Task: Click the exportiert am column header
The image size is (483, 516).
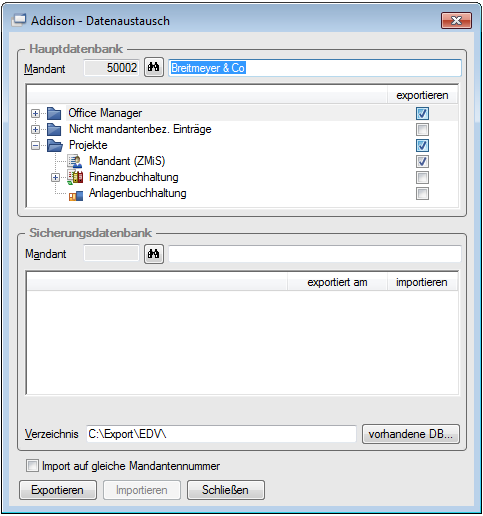Action: pyautogui.click(x=337, y=282)
